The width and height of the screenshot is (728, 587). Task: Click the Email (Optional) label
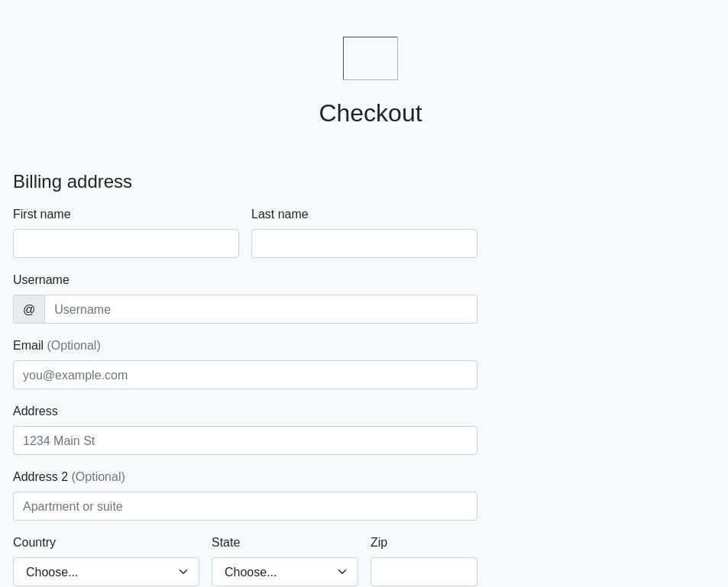pos(57,346)
